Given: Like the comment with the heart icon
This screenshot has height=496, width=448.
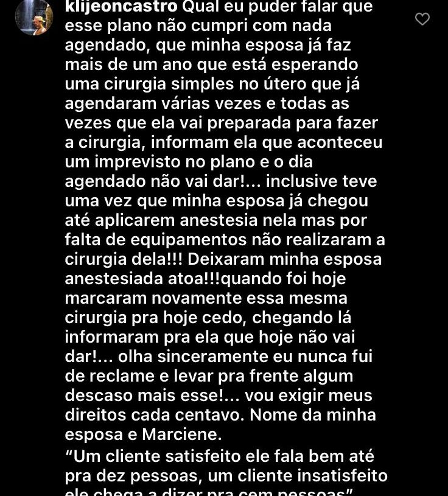Looking at the screenshot, I should pos(422,19).
